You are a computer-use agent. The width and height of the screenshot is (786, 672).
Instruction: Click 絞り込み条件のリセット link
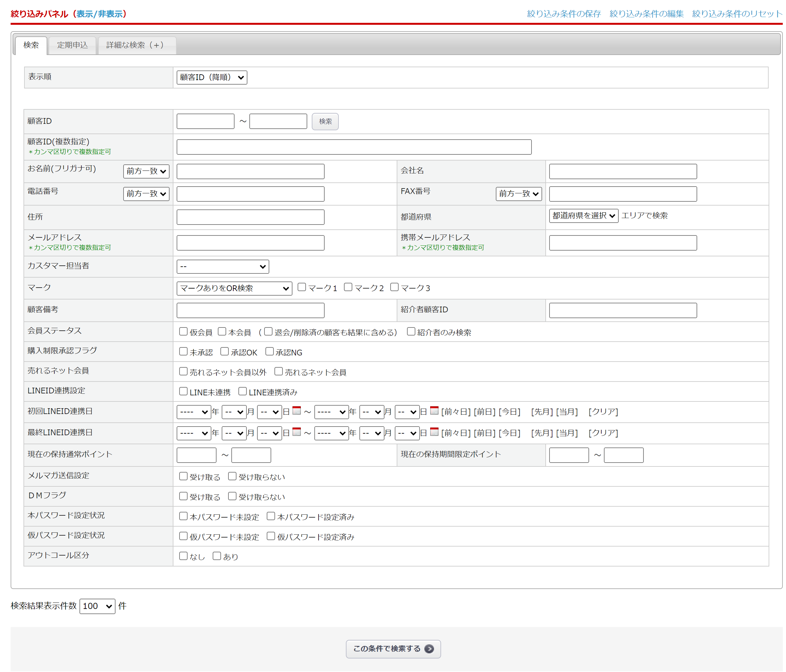coord(737,14)
